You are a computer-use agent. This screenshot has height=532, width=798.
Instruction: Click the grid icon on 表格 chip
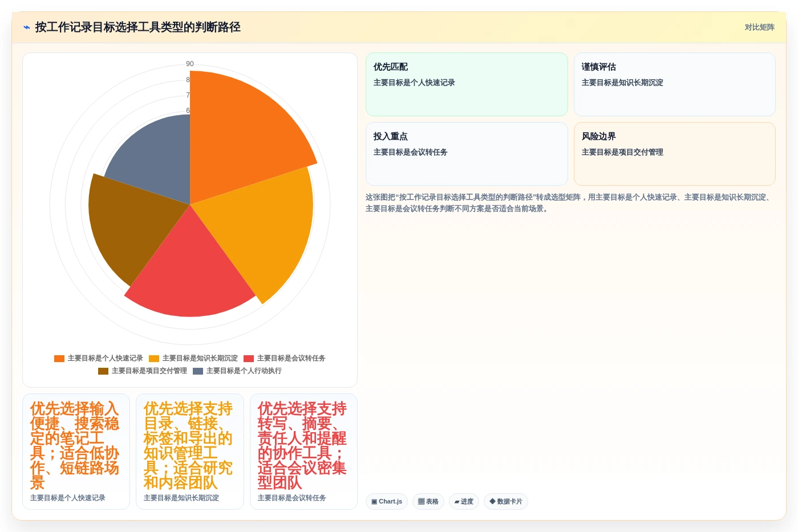pos(421,502)
